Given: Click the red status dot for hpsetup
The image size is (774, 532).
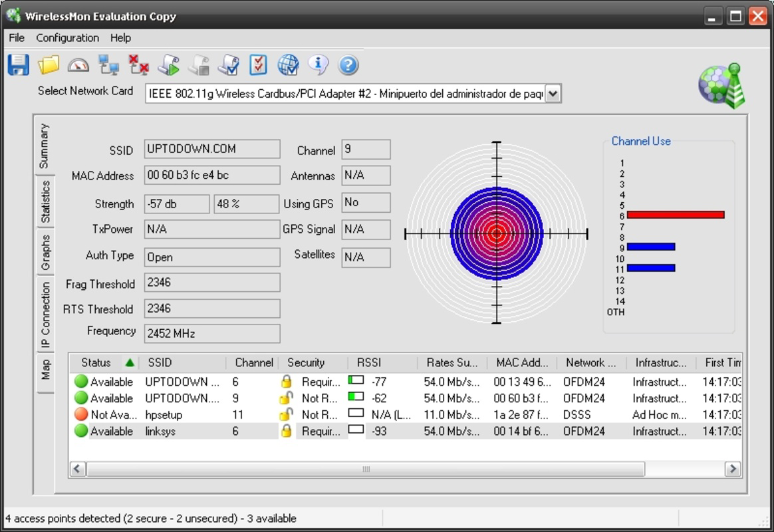Looking at the screenshot, I should (81, 414).
